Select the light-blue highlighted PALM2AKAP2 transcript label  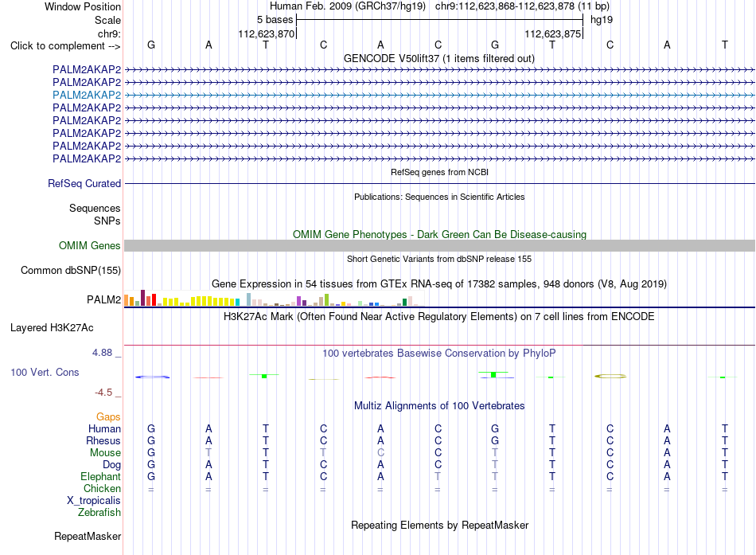[87, 95]
